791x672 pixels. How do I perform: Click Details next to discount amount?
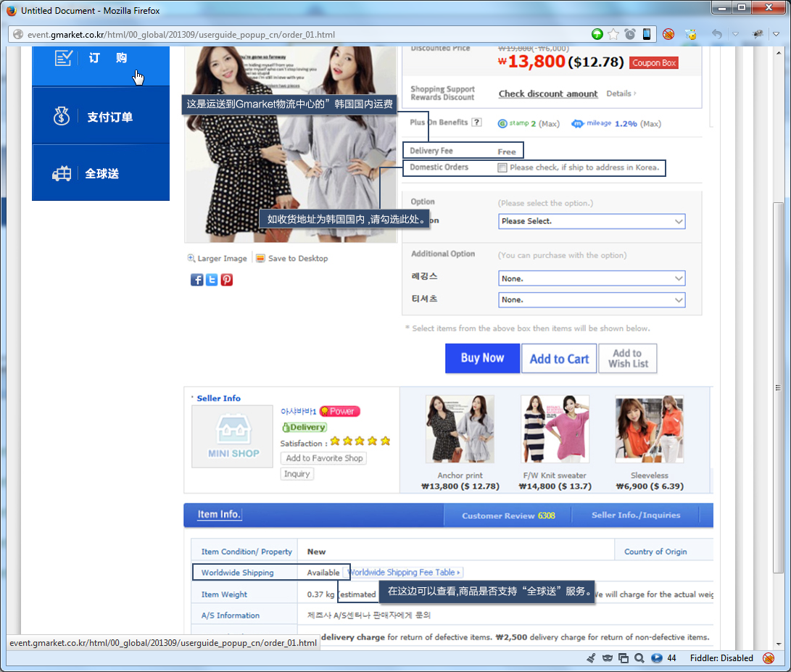tap(621, 94)
